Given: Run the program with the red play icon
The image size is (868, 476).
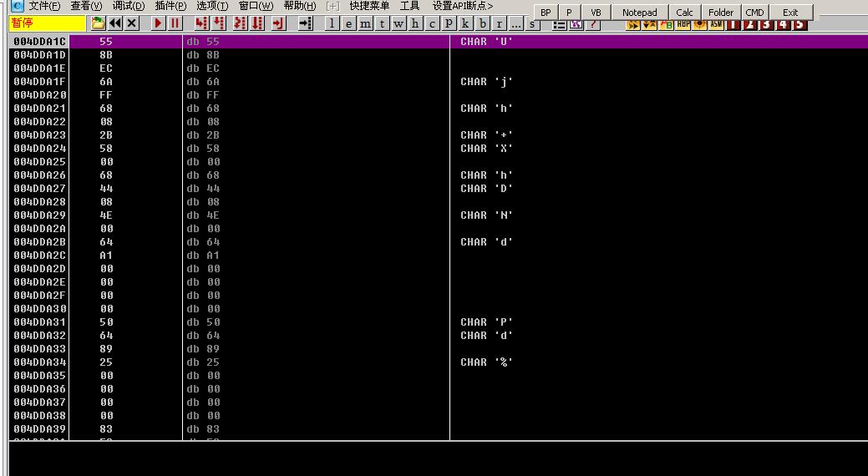Looking at the screenshot, I should (x=159, y=23).
